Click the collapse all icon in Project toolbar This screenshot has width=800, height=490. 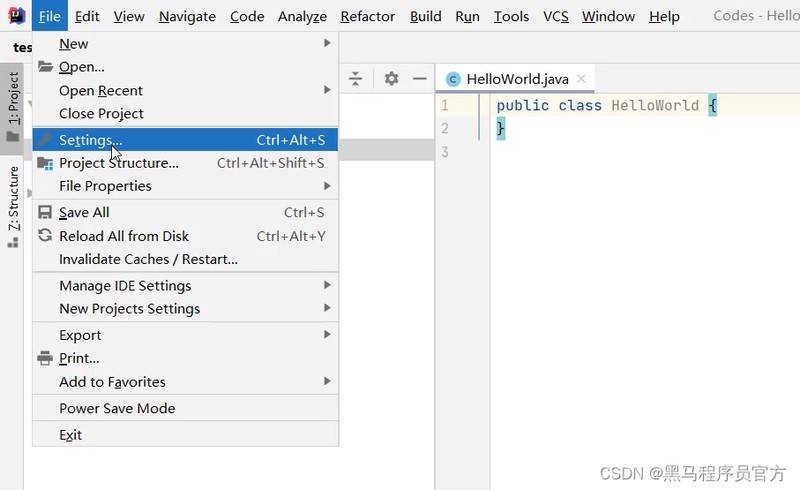[x=356, y=79]
